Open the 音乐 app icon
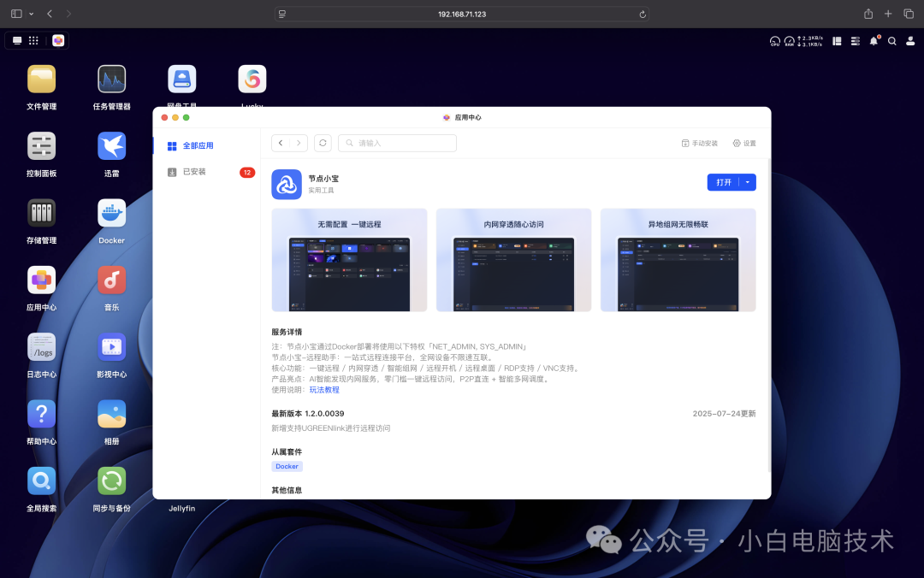The height and width of the screenshot is (578, 924). 111,280
